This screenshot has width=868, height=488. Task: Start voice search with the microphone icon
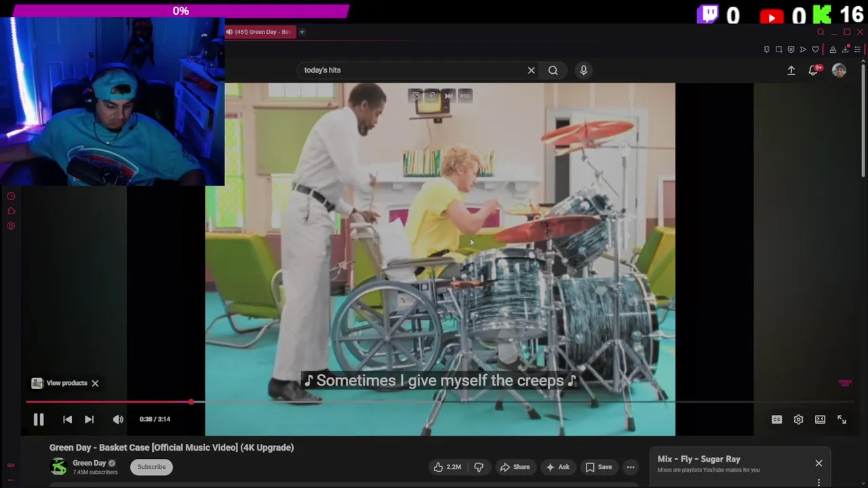tap(583, 70)
